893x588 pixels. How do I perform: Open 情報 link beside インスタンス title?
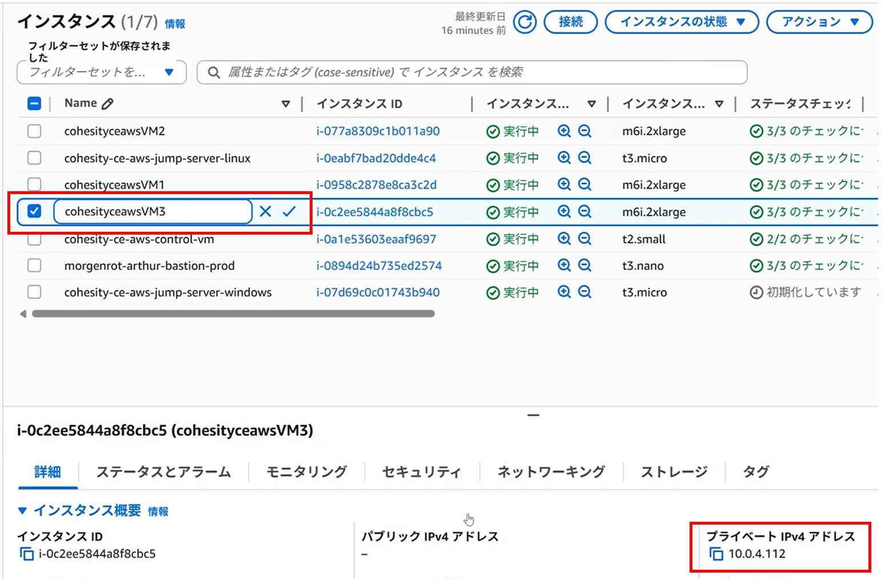tap(175, 24)
